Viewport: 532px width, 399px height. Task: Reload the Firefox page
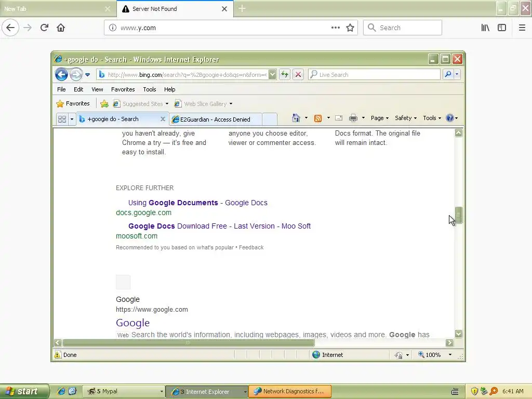(44, 28)
